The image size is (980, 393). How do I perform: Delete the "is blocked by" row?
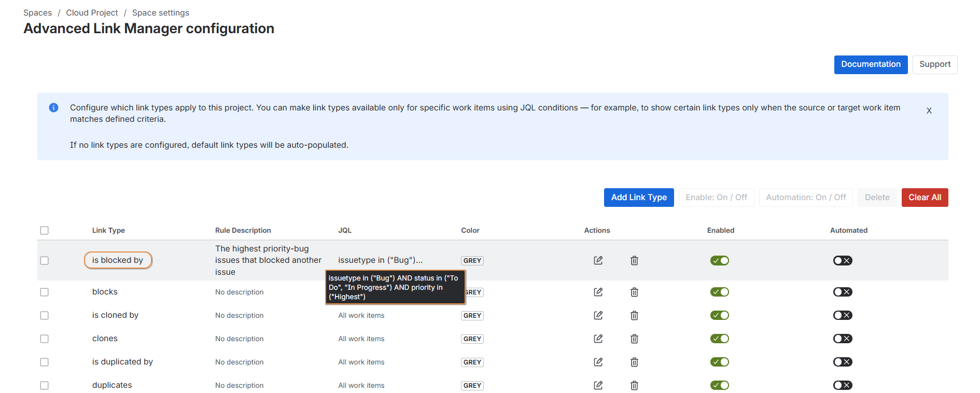pyautogui.click(x=634, y=260)
